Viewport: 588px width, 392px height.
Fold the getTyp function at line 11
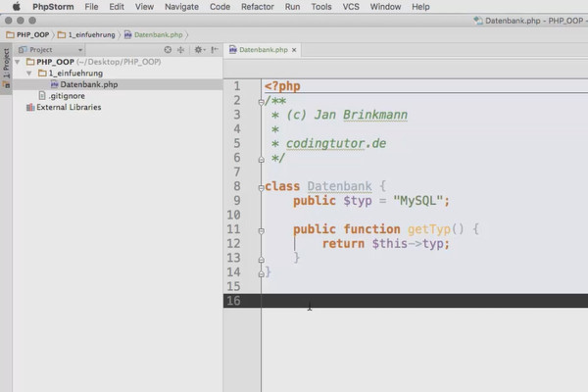pos(261,230)
